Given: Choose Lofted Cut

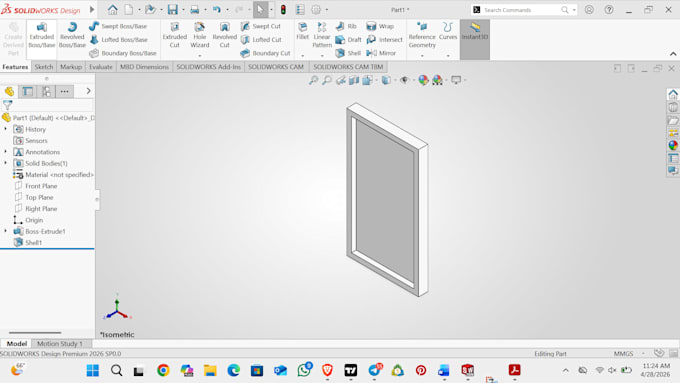Looking at the screenshot, I should 261,39.
